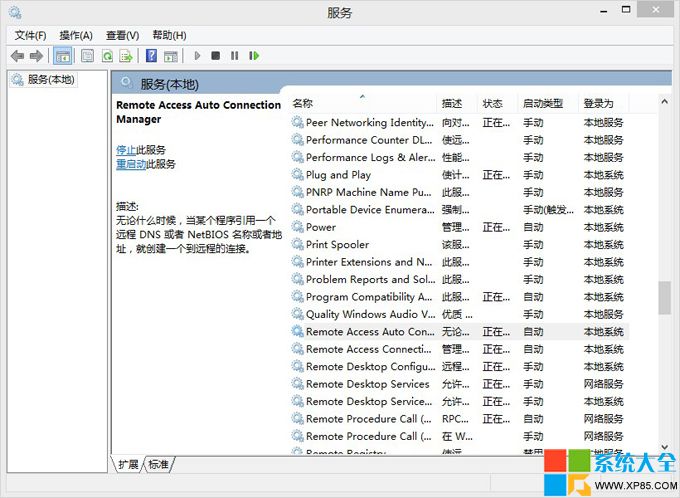Click the gear icon of Plug and Play

tap(298, 174)
